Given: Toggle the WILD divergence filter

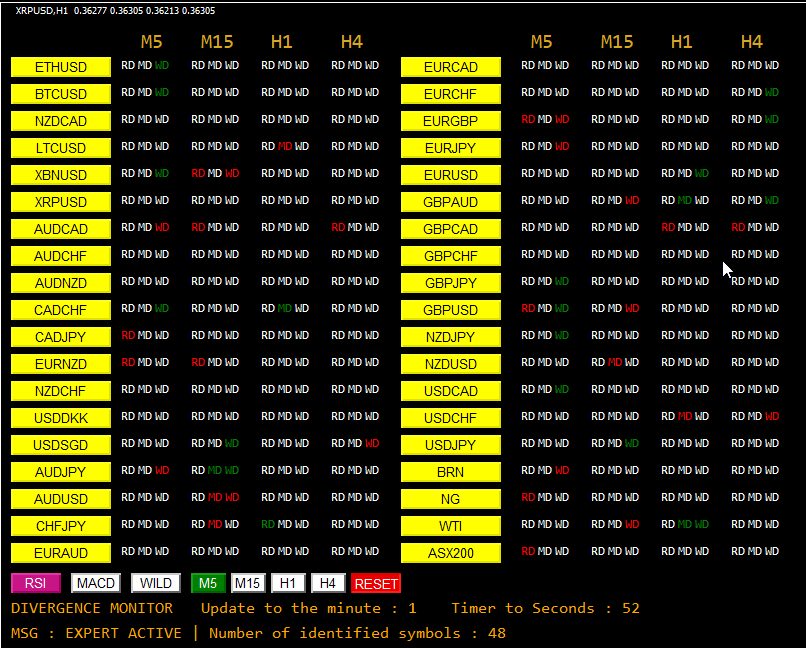Looking at the screenshot, I should [155, 583].
